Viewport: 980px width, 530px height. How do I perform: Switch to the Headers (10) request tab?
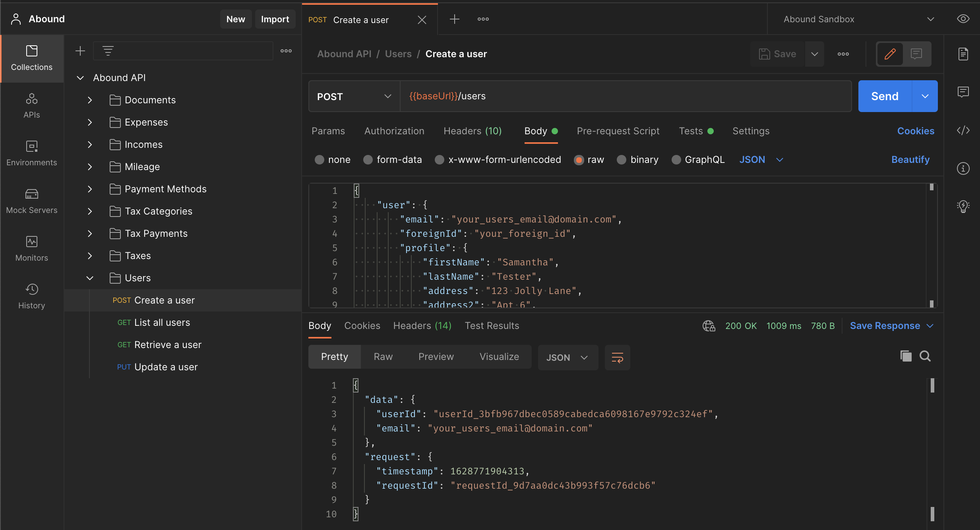pyautogui.click(x=473, y=131)
